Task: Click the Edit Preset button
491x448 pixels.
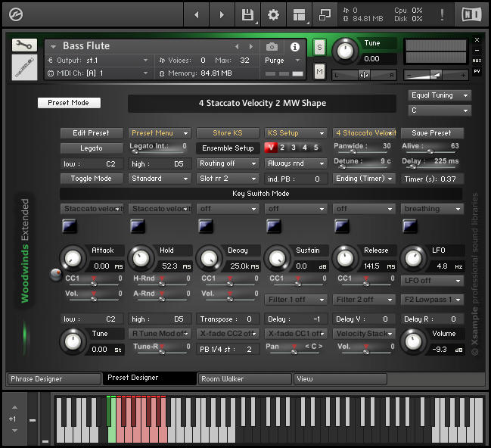Action: pos(92,133)
